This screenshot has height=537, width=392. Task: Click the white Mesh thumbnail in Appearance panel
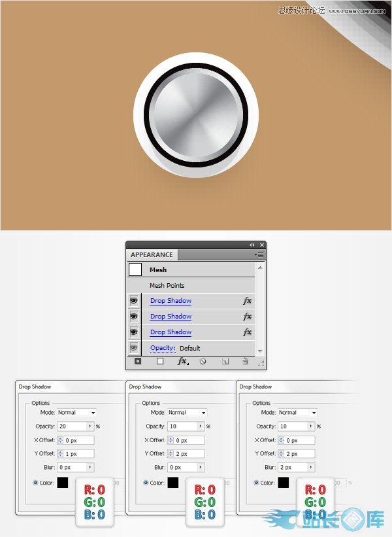pos(135,269)
